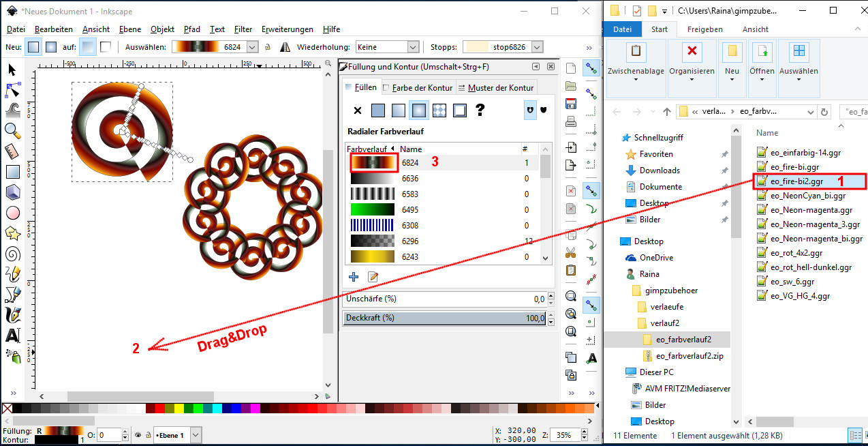Screen dimensions: 868x446
Task: Open the Erweiterungen menu
Action: coord(288,29)
